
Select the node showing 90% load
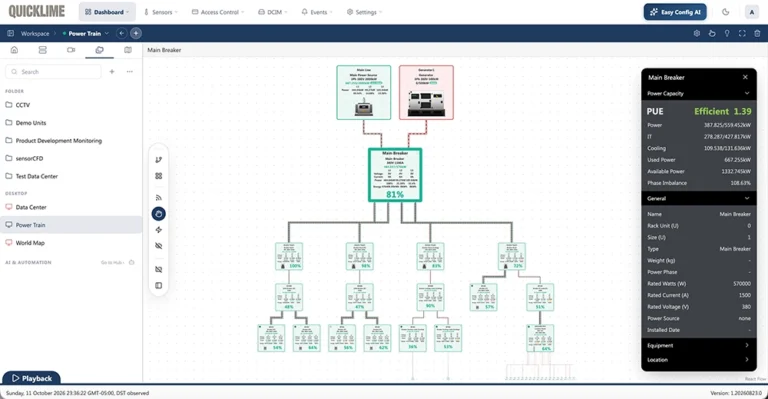[431, 297]
